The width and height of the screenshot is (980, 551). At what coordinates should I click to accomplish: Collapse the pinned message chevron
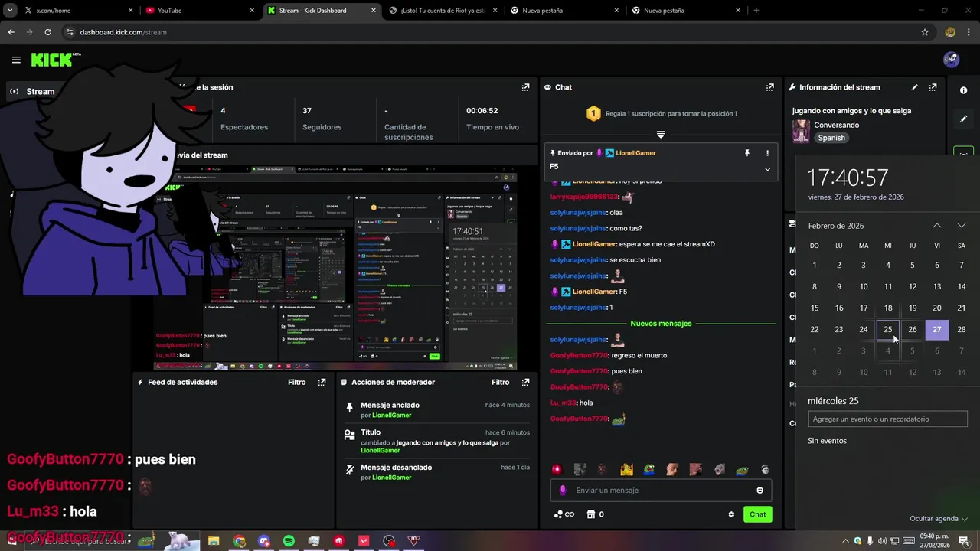[x=767, y=169]
